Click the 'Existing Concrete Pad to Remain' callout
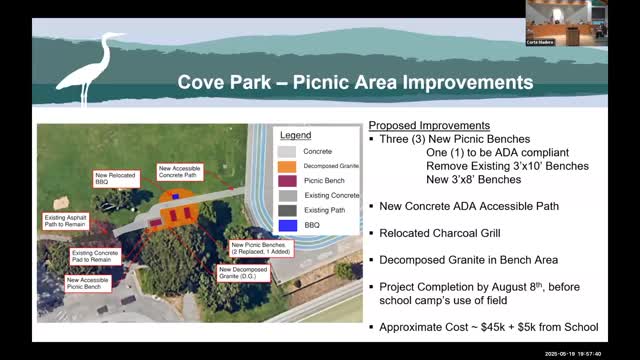 click(96, 256)
